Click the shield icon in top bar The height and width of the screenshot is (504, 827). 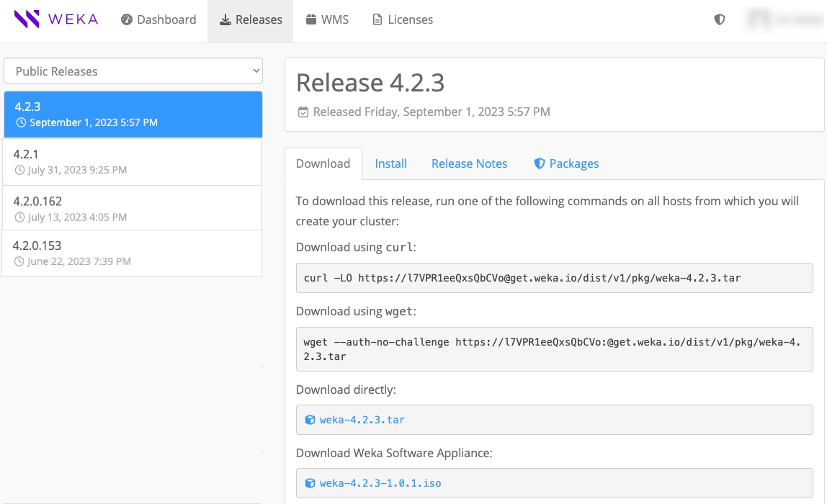[x=719, y=19]
